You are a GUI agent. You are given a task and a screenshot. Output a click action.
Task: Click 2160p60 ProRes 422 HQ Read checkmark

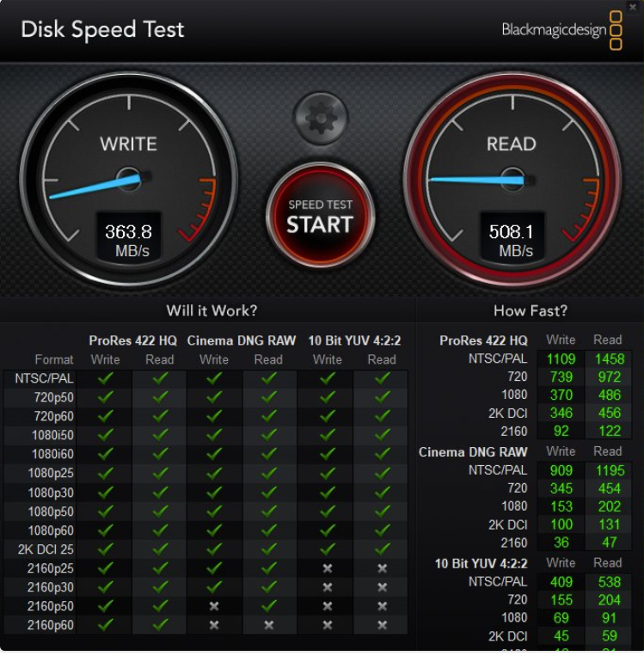[161, 625]
